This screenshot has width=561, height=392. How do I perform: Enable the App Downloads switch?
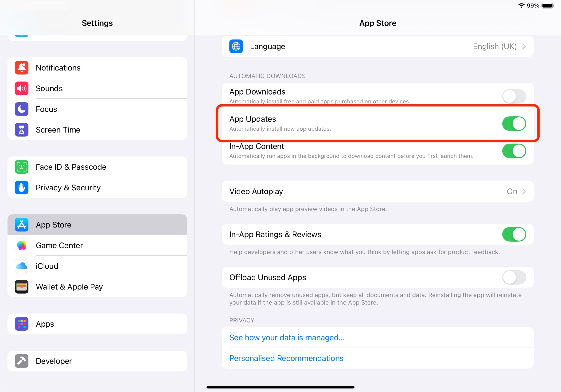click(514, 96)
